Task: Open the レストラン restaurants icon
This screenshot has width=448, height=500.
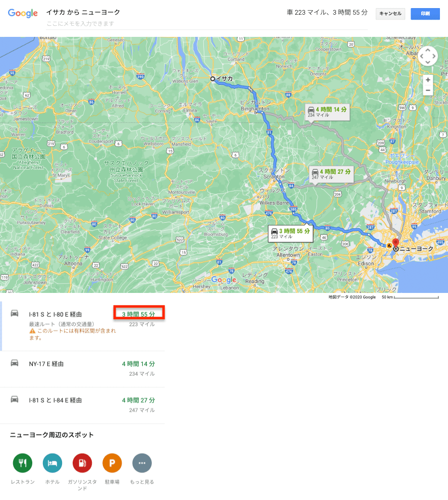Action: [23, 463]
